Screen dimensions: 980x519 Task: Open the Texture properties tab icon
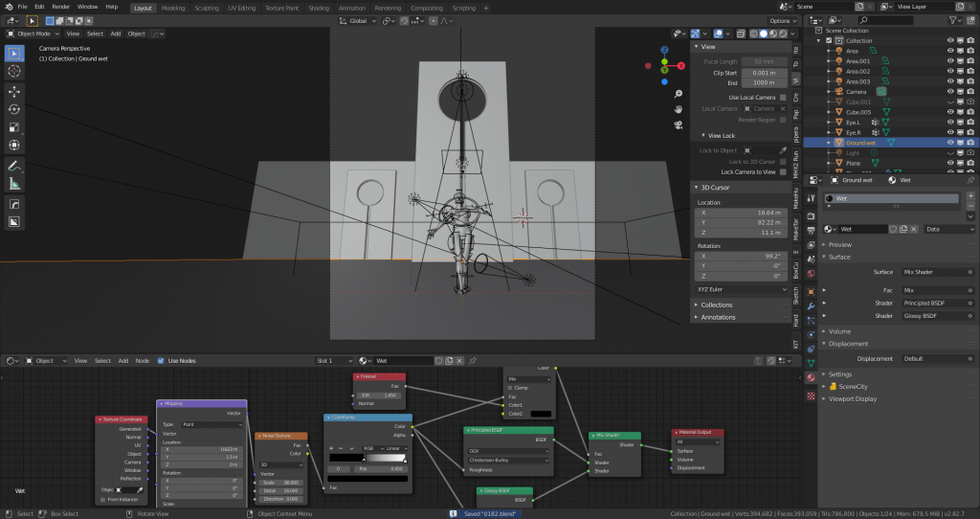tap(811, 395)
